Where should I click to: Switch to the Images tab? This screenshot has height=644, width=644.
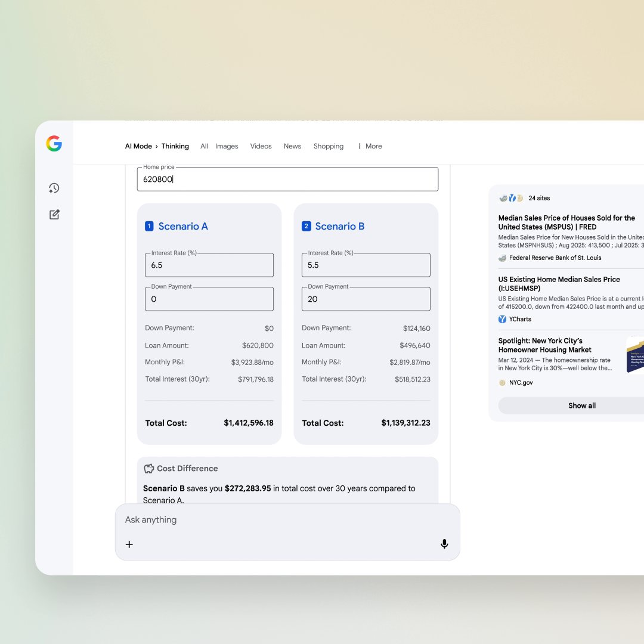point(227,146)
